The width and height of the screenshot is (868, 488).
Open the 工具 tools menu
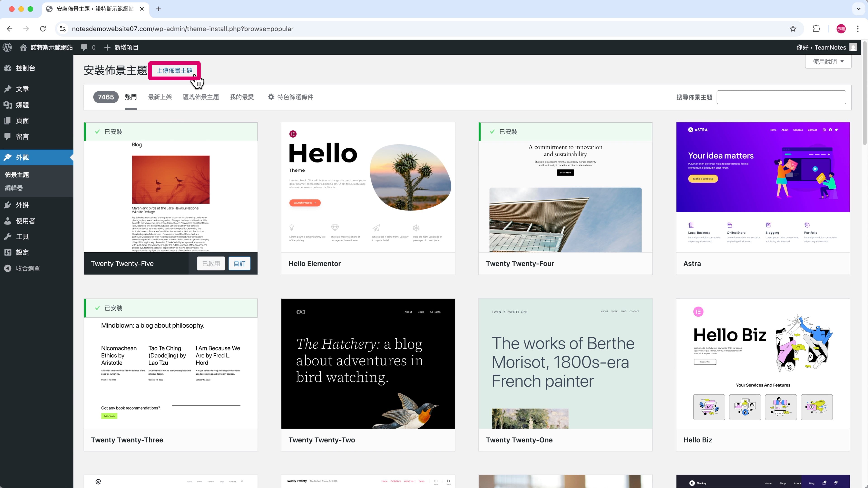coord(22,236)
